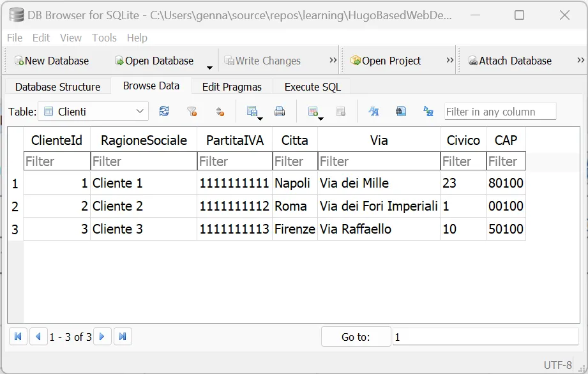Image resolution: width=588 pixels, height=374 pixels.
Task: Click the clear sorting icon
Action: pyautogui.click(x=220, y=111)
